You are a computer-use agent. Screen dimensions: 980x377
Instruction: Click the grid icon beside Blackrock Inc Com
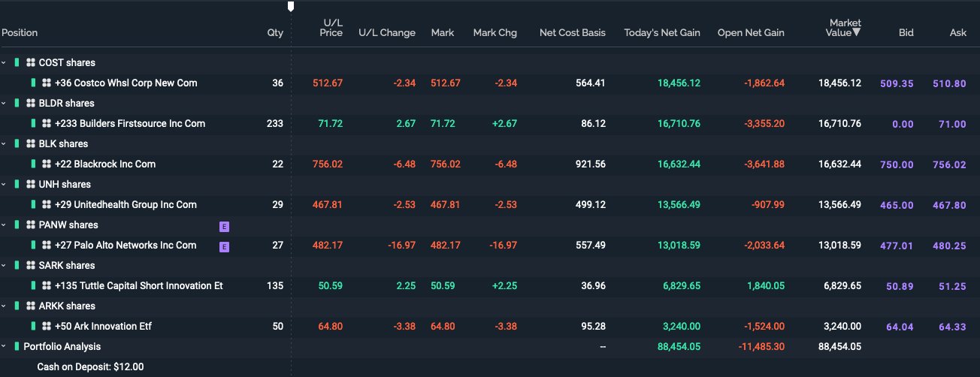pos(47,164)
